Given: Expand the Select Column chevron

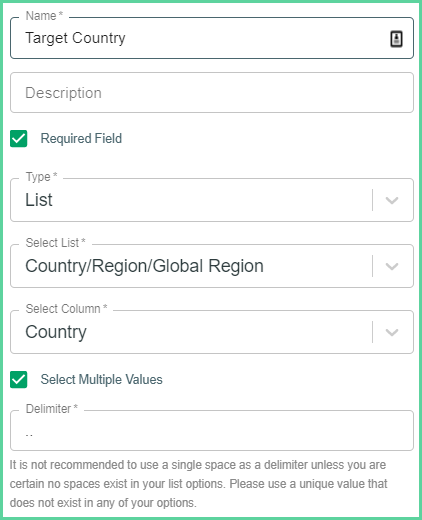Looking at the screenshot, I should click(392, 332).
